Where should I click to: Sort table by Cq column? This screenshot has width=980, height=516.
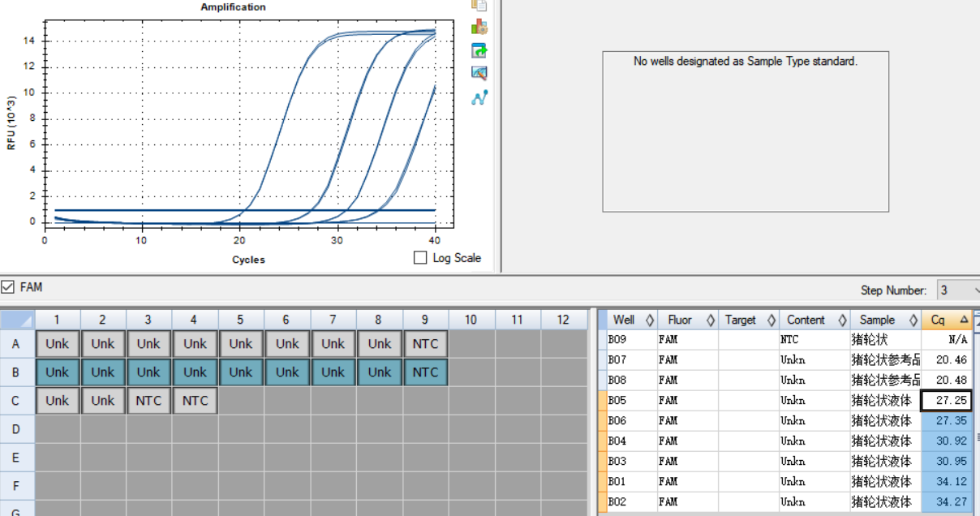coord(947,320)
